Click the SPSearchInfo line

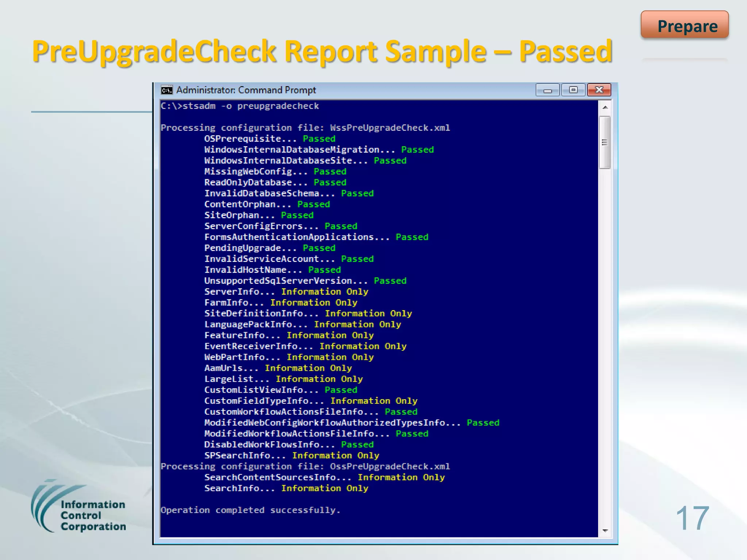292,456
